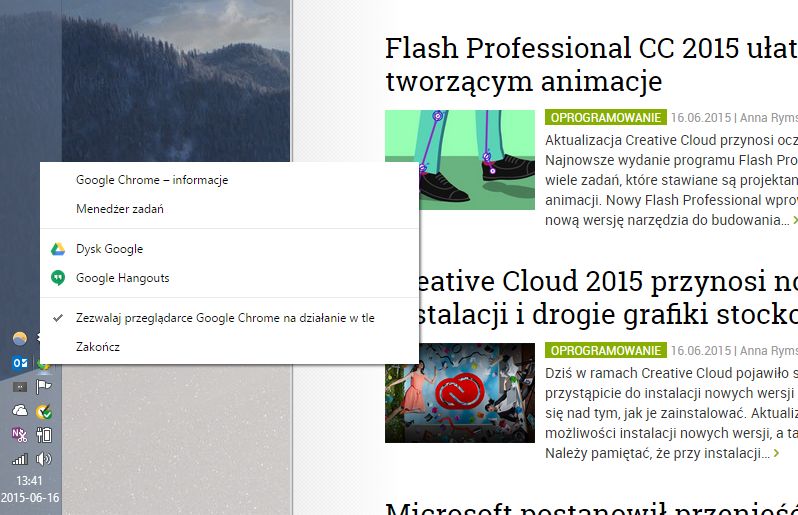Click the partially hidden Chrome tray icon
798x515 pixels.
pyautogui.click(x=43, y=366)
